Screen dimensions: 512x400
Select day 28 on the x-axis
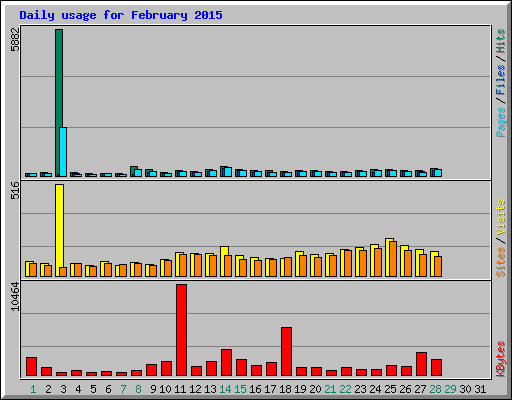(x=435, y=389)
